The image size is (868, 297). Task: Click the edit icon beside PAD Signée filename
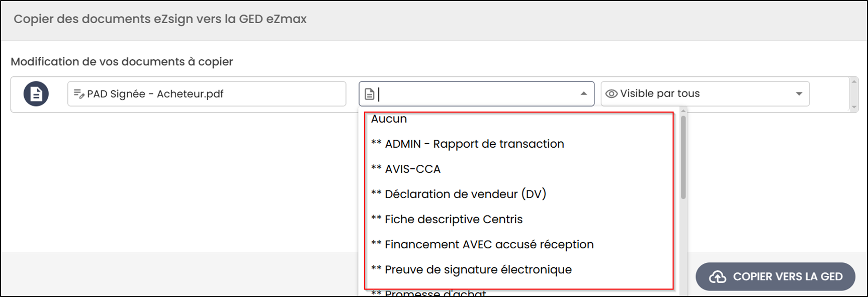(79, 94)
